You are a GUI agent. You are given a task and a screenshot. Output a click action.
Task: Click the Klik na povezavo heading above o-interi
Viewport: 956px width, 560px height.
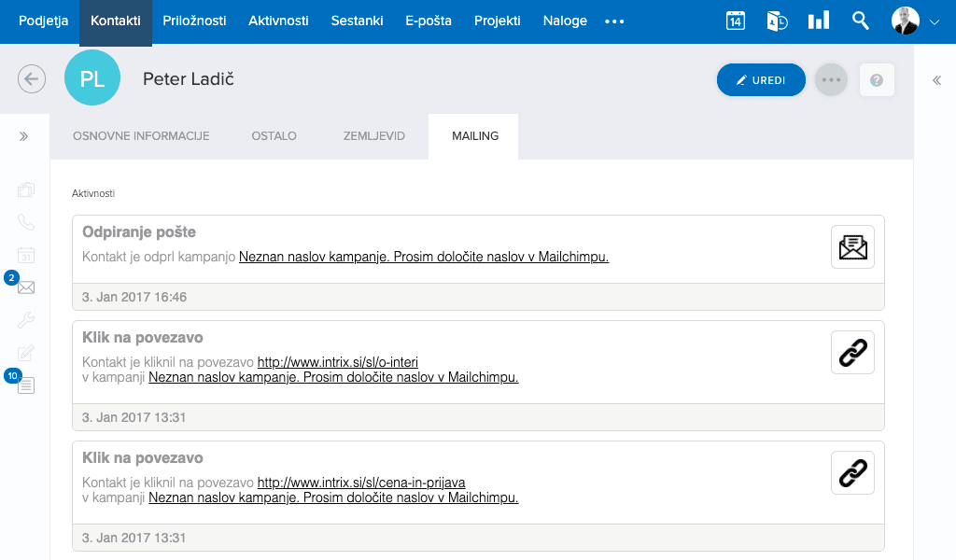pyautogui.click(x=143, y=338)
